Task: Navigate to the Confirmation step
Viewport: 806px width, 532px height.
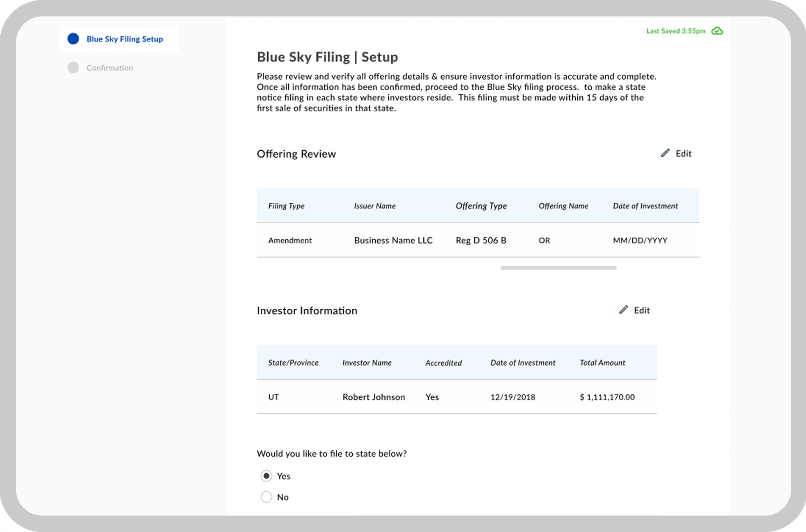Action: (109, 67)
